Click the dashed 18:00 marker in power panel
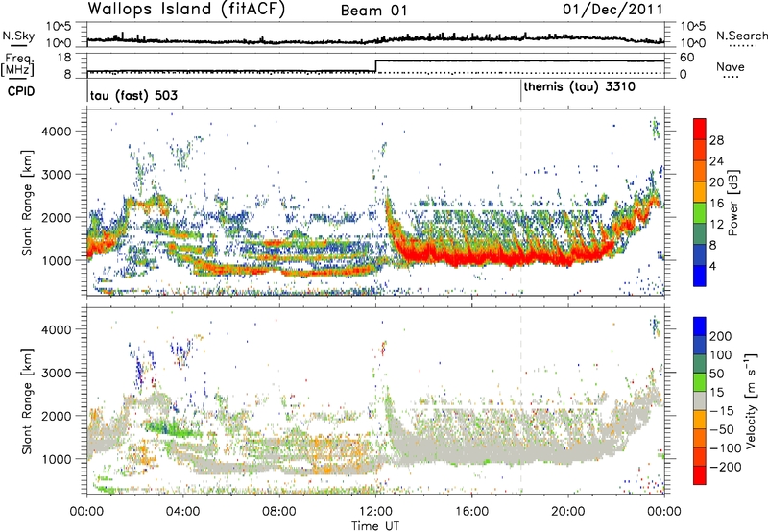 [520, 203]
